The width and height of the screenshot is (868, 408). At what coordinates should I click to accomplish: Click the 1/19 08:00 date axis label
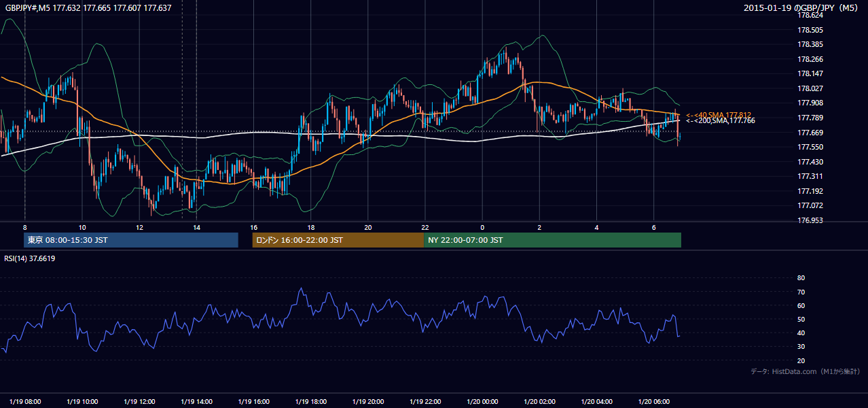coord(24,402)
